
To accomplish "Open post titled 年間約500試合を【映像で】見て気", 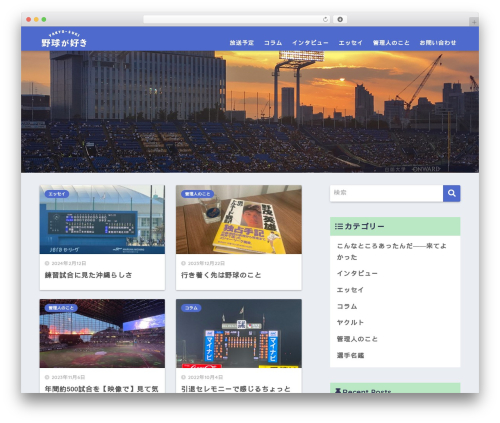I will (102, 389).
